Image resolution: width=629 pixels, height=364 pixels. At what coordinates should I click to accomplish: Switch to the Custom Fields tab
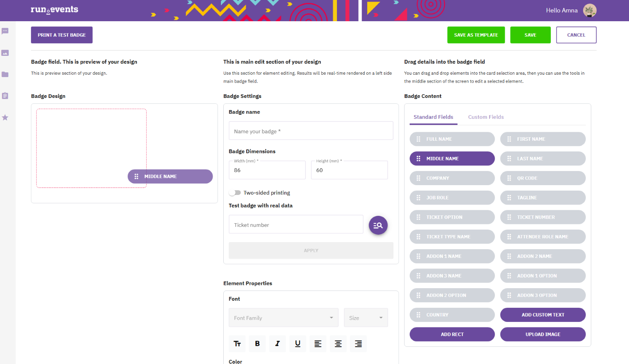point(486,117)
